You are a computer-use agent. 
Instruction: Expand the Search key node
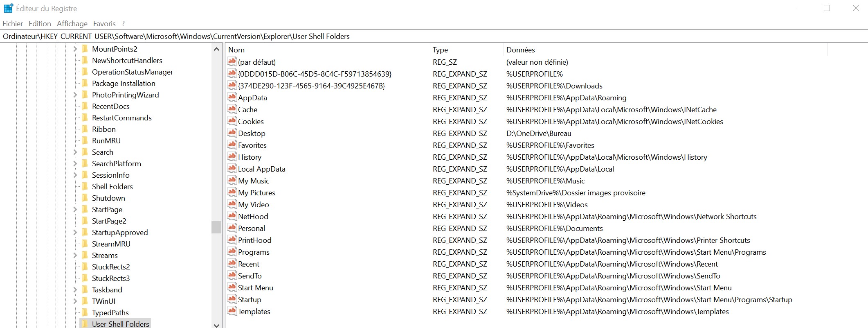pyautogui.click(x=75, y=152)
